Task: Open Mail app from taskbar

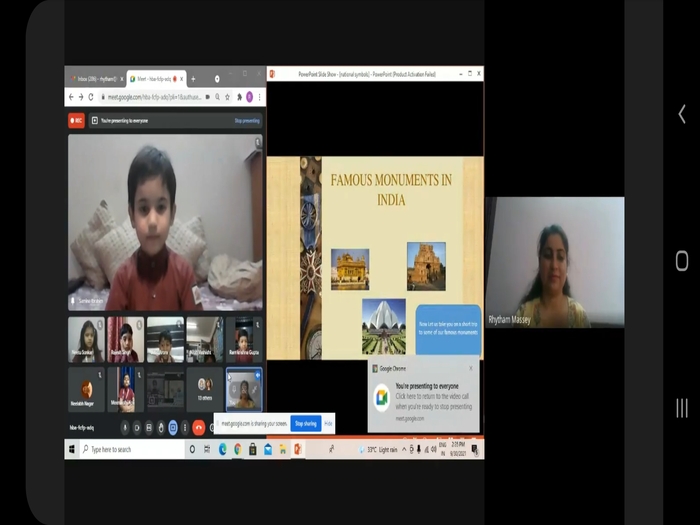Action: tap(268, 450)
